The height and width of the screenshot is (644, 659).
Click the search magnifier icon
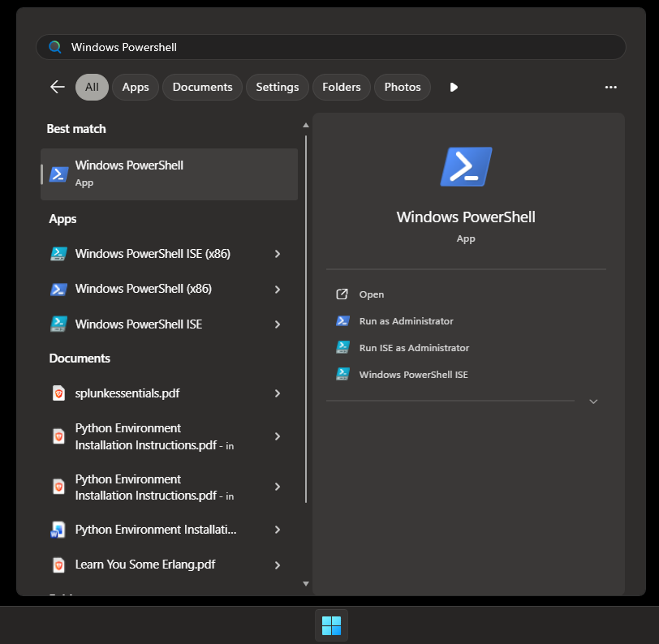(55, 46)
